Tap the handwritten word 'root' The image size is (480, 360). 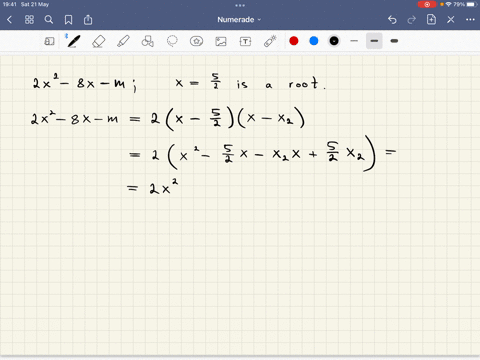click(303, 83)
